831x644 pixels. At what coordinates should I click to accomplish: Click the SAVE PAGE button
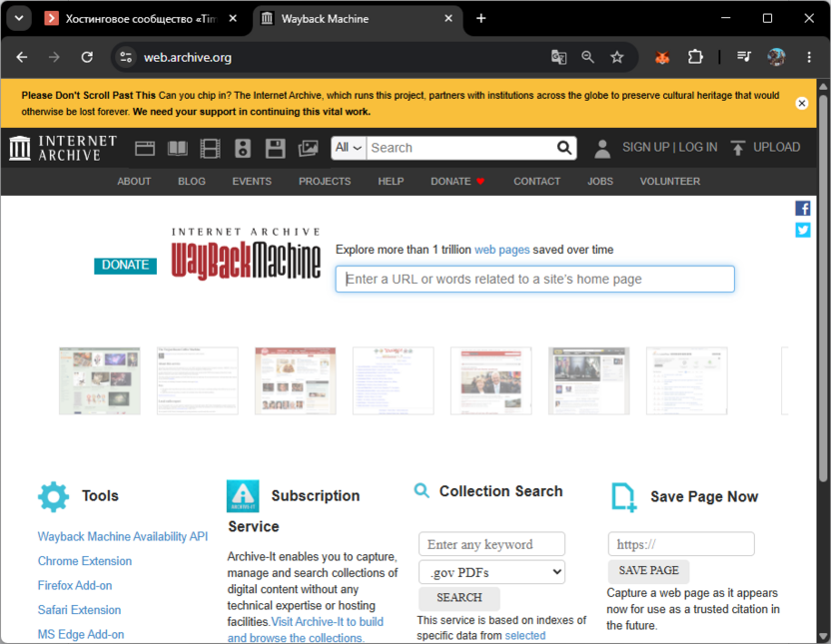(x=648, y=570)
